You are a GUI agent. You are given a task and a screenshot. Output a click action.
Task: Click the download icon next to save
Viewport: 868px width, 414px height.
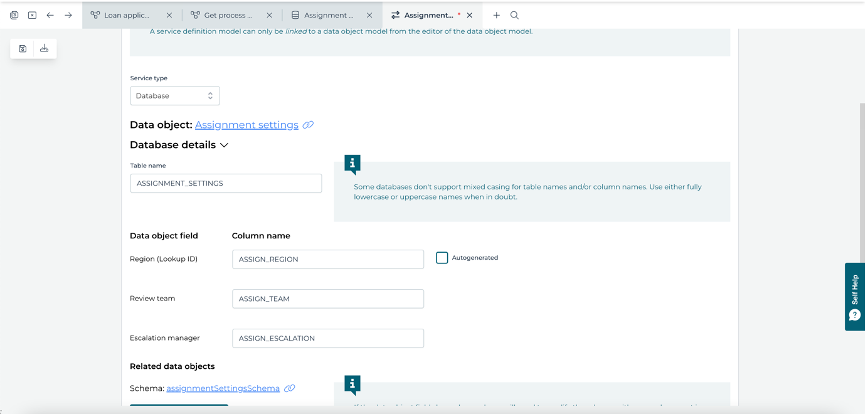coord(44,48)
